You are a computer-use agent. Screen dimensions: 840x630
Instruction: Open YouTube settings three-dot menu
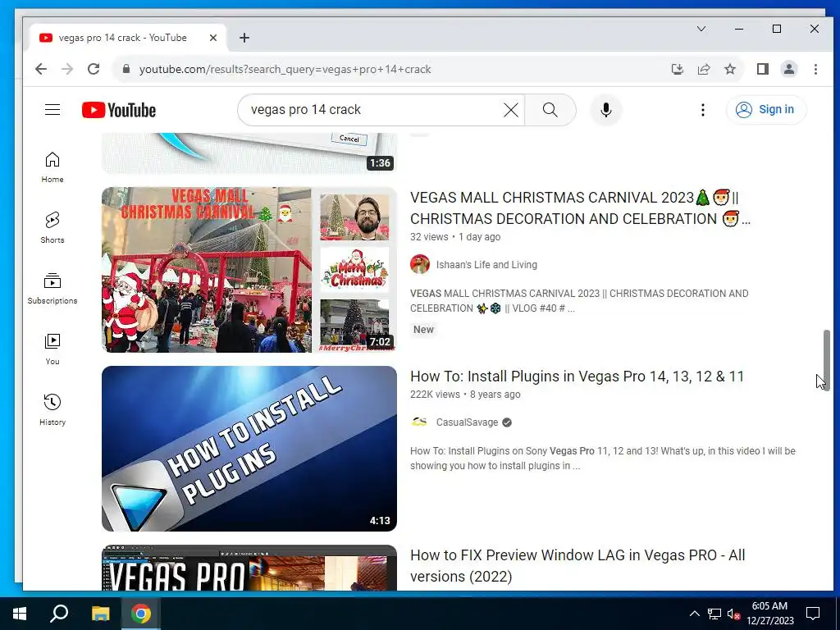tap(702, 110)
